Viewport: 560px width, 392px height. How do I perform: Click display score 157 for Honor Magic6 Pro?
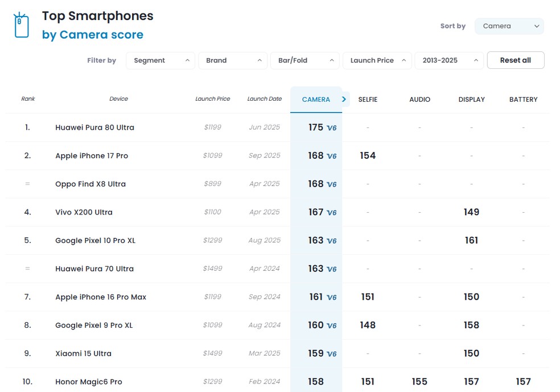471,382
